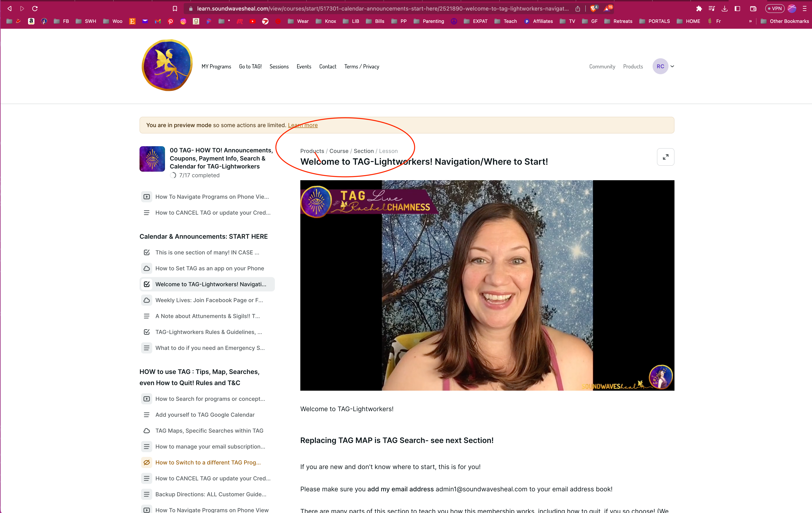Click the bookmark icon next to the address bar
Screen dimensions: 812x513
175,9
